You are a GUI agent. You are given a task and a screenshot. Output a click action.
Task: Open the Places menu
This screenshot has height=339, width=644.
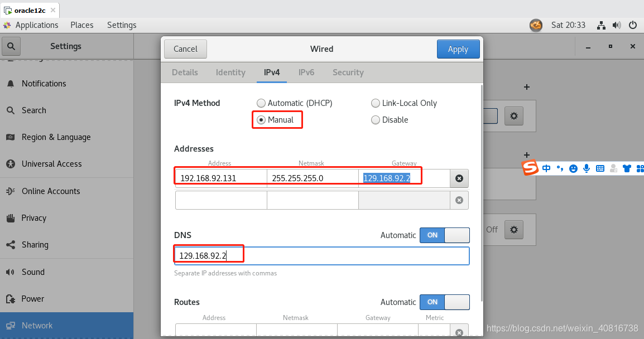point(81,25)
